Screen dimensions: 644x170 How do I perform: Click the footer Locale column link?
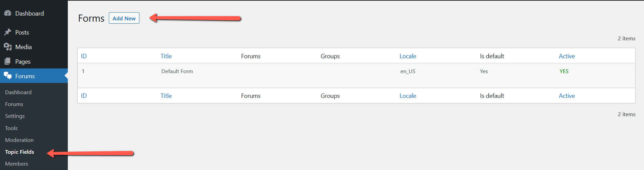pos(408,96)
